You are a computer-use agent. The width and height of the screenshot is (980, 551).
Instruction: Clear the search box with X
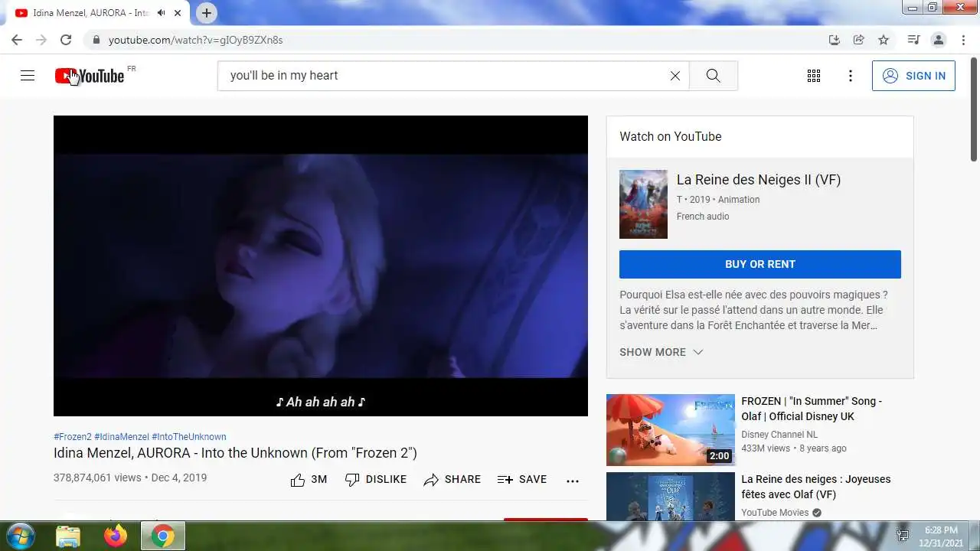675,76
